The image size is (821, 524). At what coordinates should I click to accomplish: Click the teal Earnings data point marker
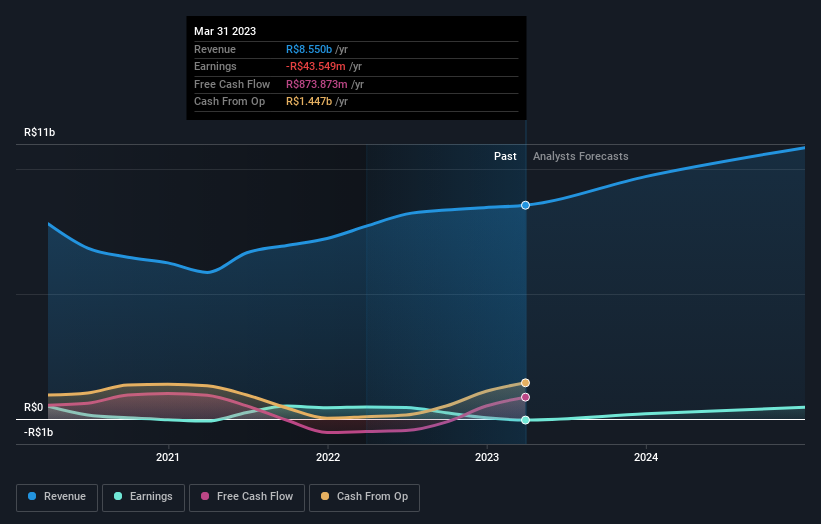click(525, 420)
